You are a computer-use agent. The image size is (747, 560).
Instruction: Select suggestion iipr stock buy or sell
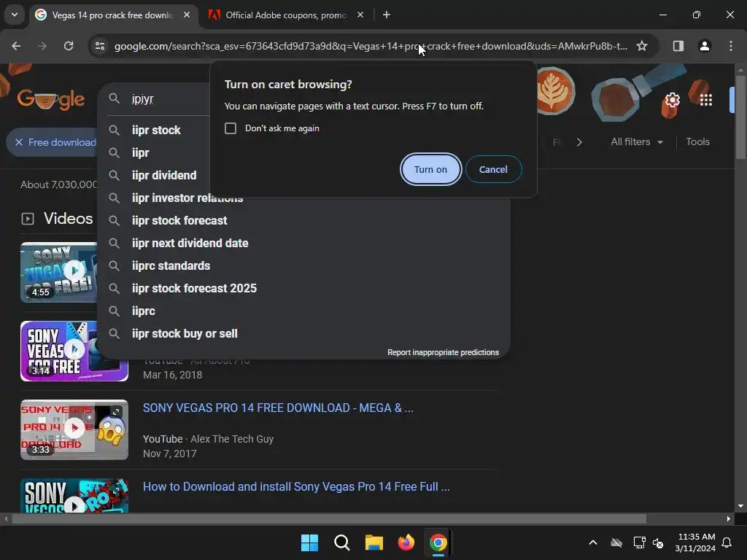click(185, 333)
